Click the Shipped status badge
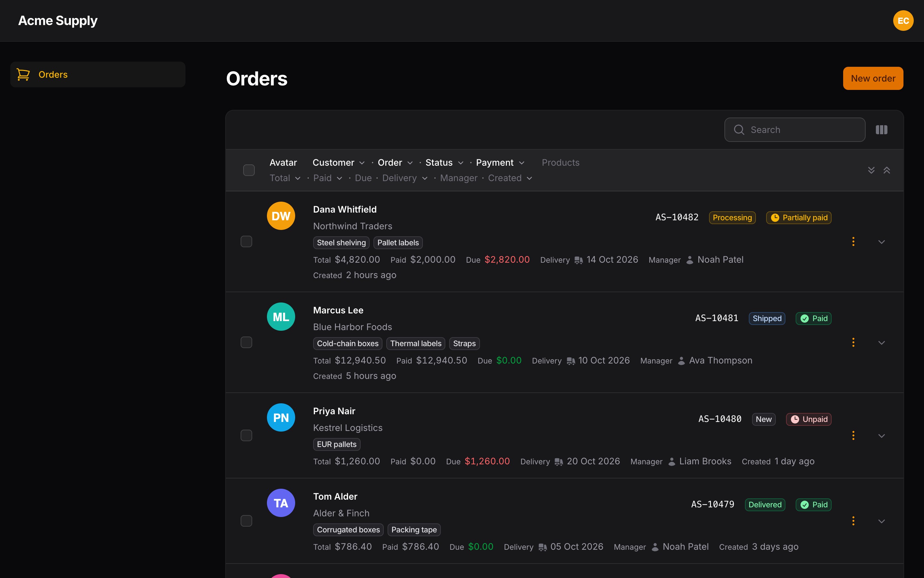924x578 pixels. [767, 319]
